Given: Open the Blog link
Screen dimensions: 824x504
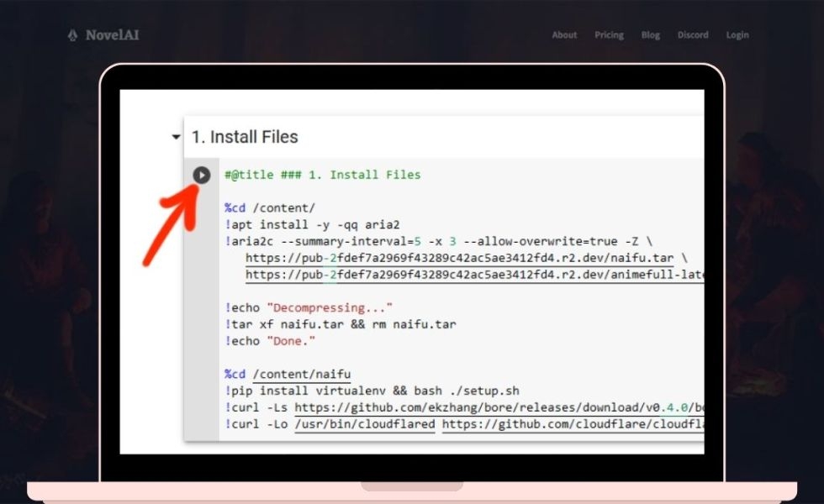Looking at the screenshot, I should tap(651, 35).
